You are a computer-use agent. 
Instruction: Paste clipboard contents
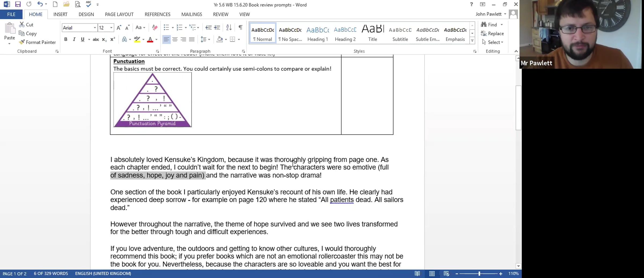pos(10,33)
